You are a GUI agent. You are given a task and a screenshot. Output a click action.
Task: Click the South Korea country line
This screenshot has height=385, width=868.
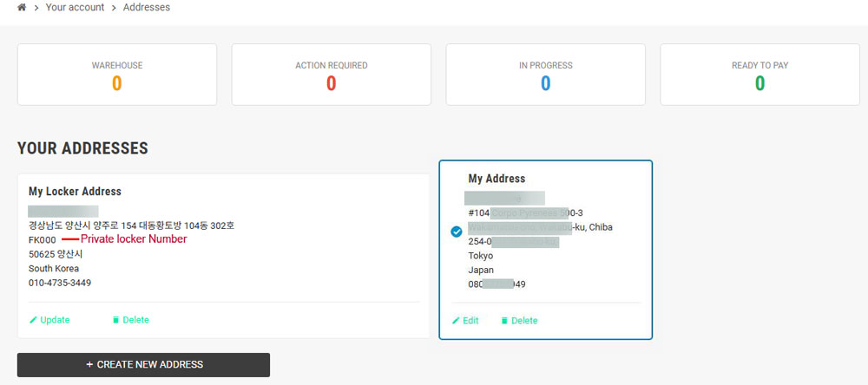click(54, 268)
